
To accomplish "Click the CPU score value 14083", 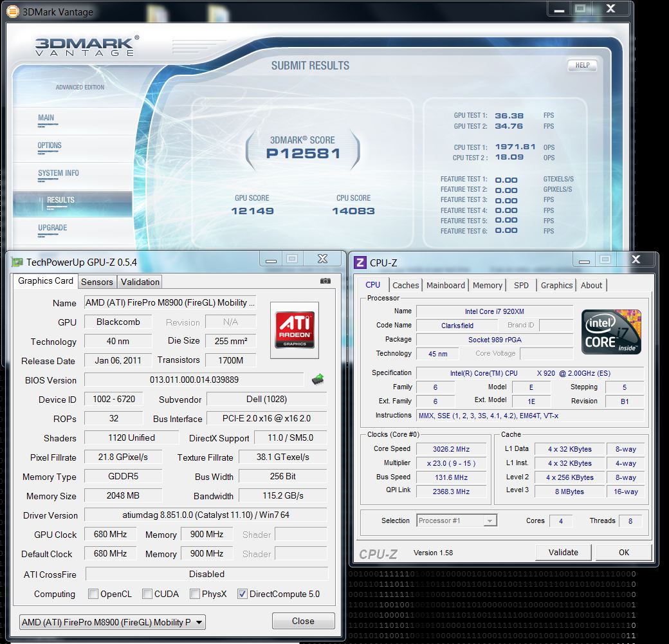I will click(x=353, y=211).
